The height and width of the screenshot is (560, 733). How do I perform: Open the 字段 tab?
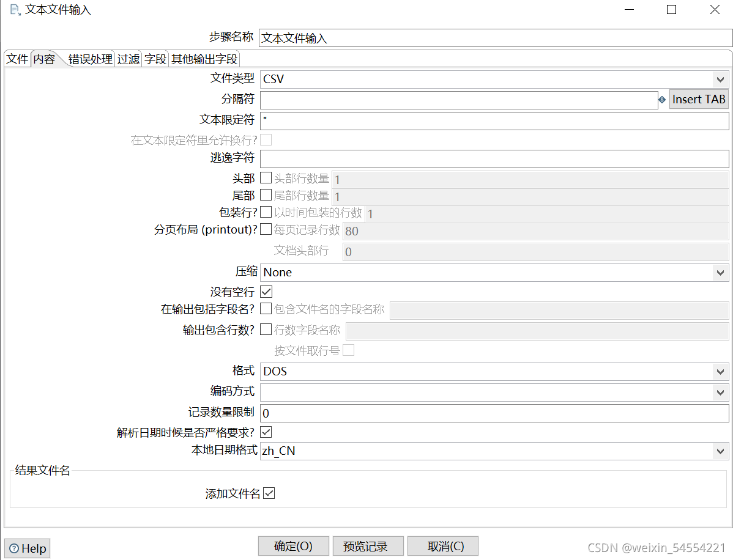[x=155, y=59]
